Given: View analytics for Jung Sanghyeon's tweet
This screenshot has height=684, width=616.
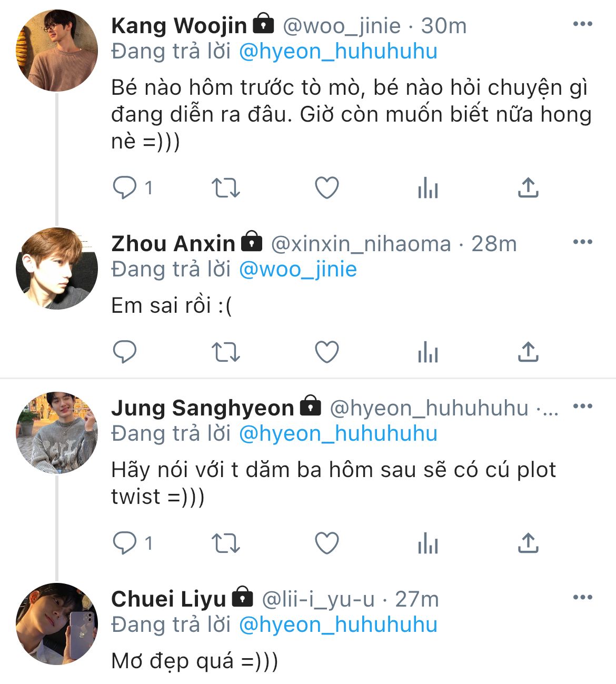Looking at the screenshot, I should (x=428, y=543).
